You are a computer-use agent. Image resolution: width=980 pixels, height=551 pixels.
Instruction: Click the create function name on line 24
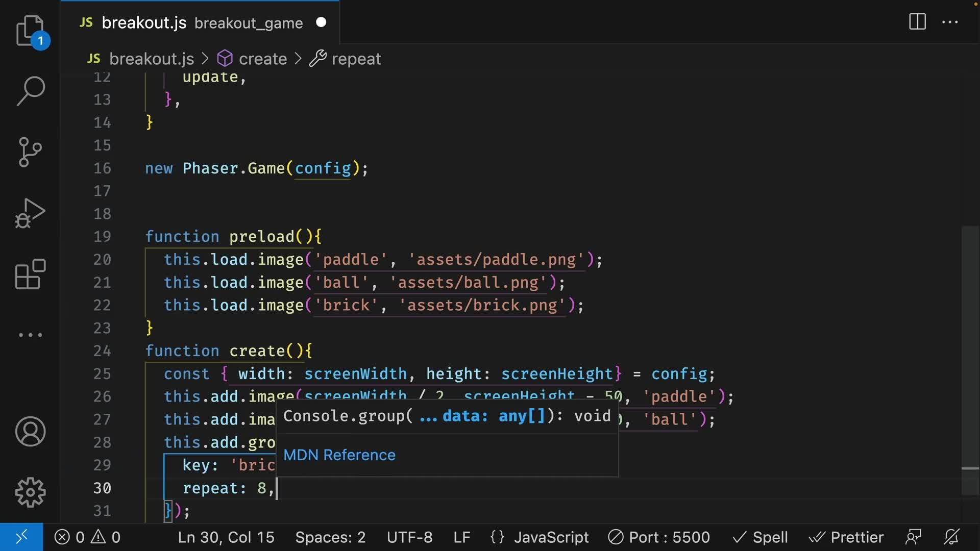pos(257,351)
